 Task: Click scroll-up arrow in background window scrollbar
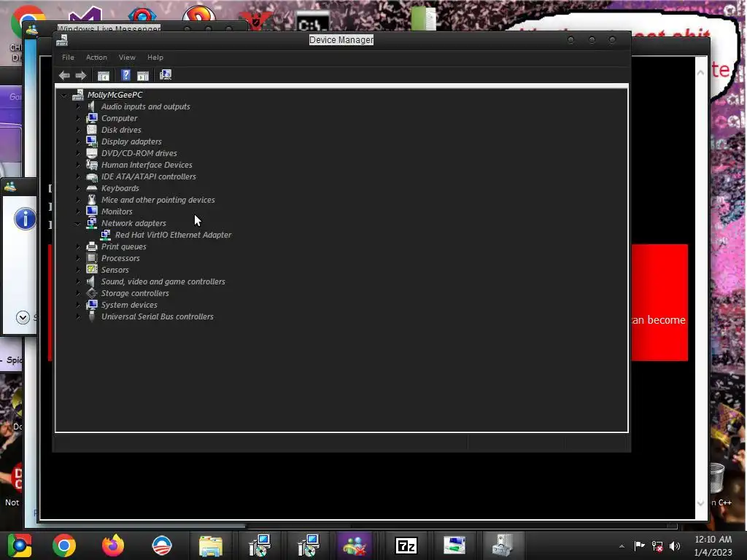[701, 72]
